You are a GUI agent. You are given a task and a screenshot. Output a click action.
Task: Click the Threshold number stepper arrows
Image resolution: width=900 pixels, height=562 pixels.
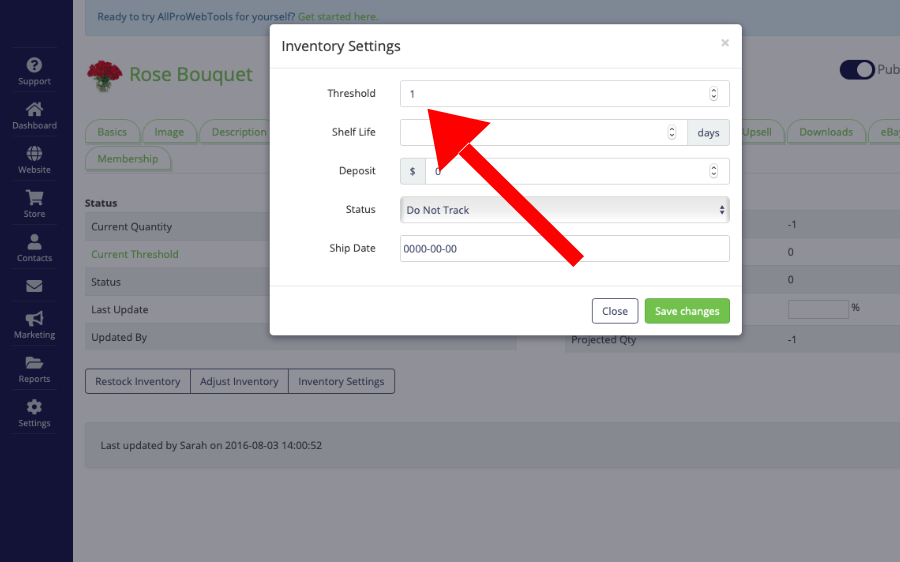pos(714,94)
